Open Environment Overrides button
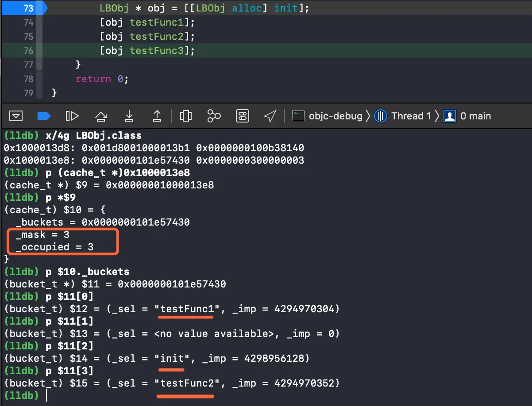Viewport: 532px width, 406px height. pyautogui.click(x=243, y=116)
